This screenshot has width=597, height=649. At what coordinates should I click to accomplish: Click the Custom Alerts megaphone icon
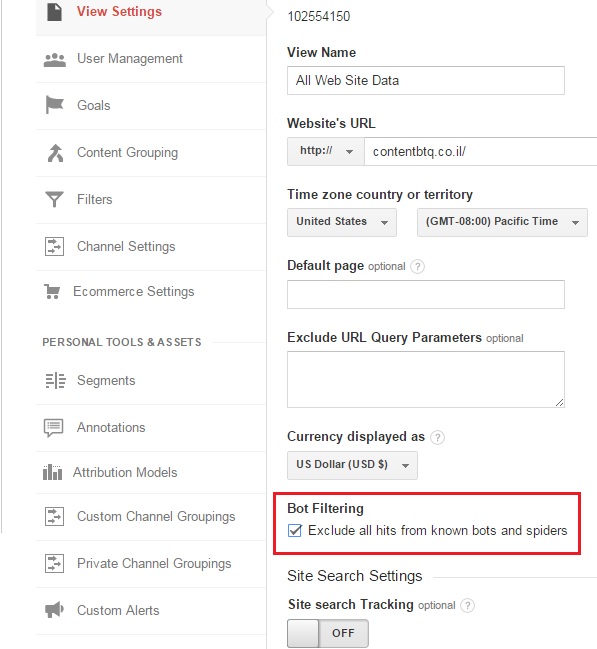coord(54,610)
